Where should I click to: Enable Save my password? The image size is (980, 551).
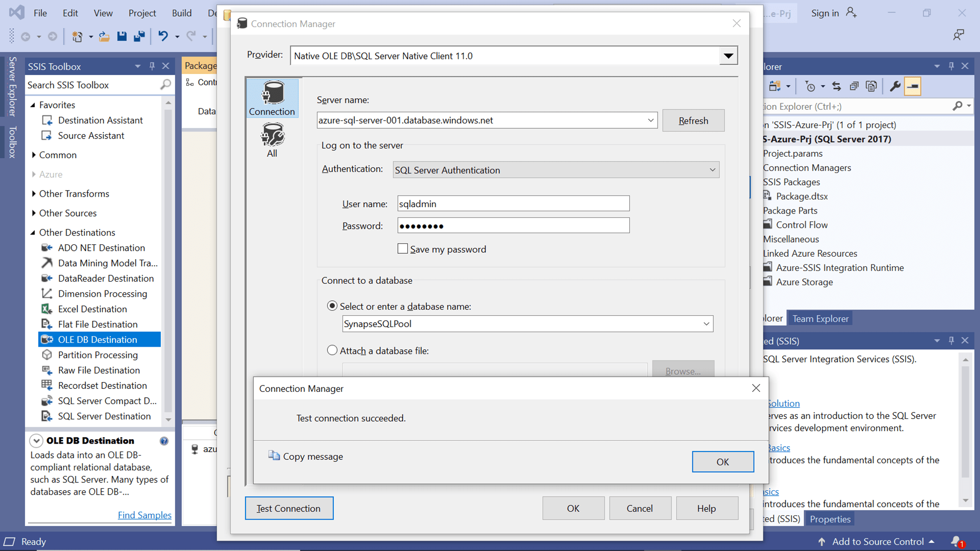click(x=402, y=249)
